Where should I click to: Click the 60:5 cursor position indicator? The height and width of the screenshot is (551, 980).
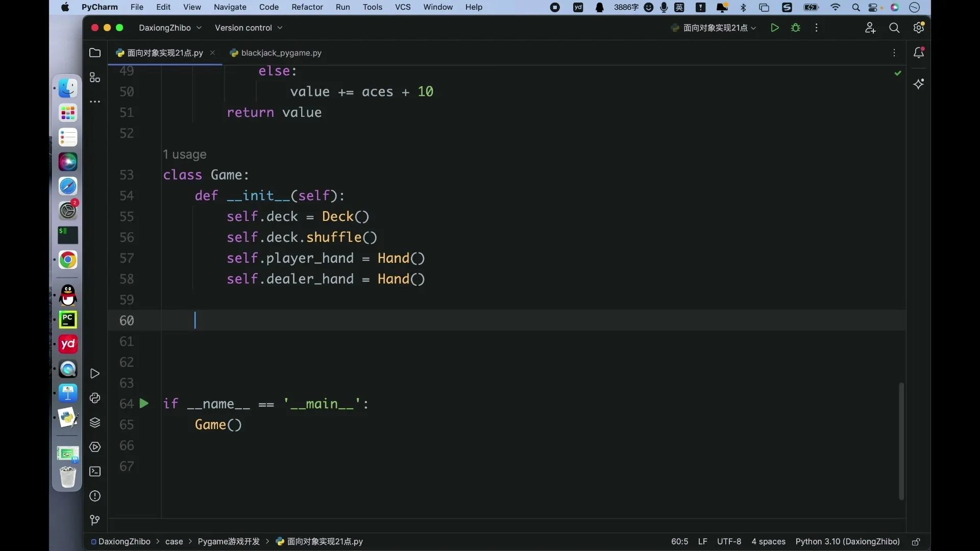pos(679,541)
